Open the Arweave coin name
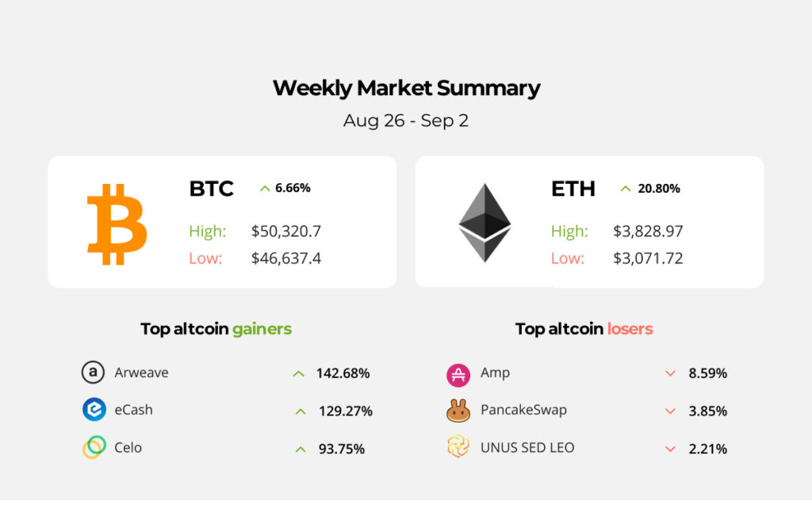812x505 pixels. pos(141,373)
